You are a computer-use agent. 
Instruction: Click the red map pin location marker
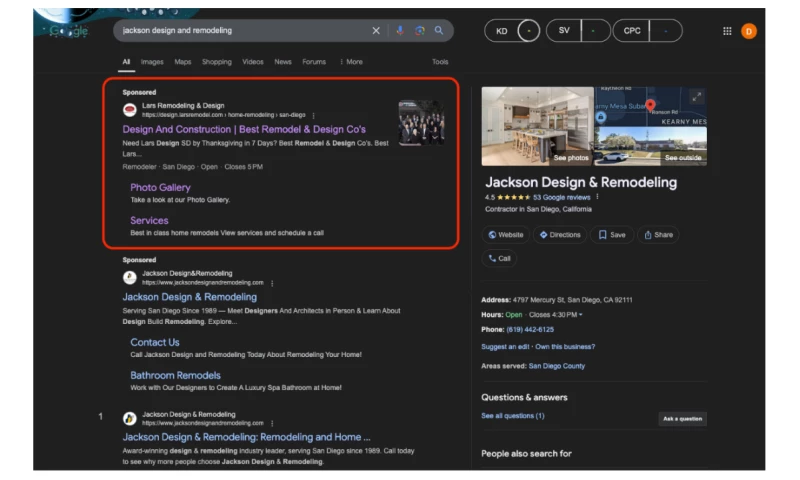click(650, 106)
